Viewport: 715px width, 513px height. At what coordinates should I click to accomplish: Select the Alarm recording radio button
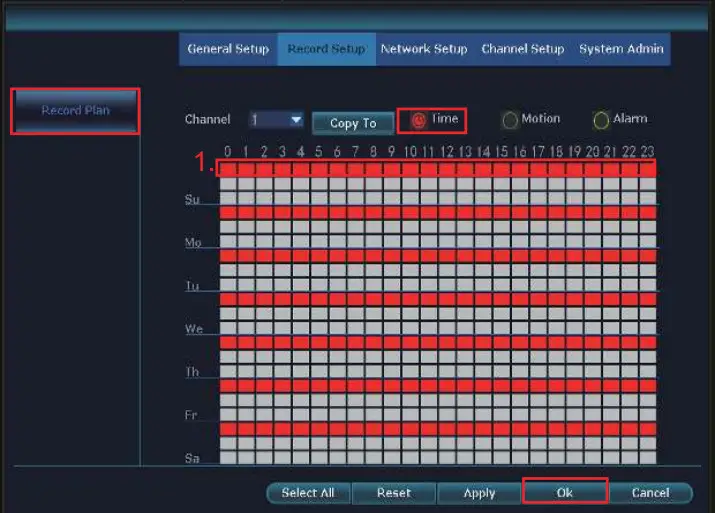pyautogui.click(x=600, y=120)
